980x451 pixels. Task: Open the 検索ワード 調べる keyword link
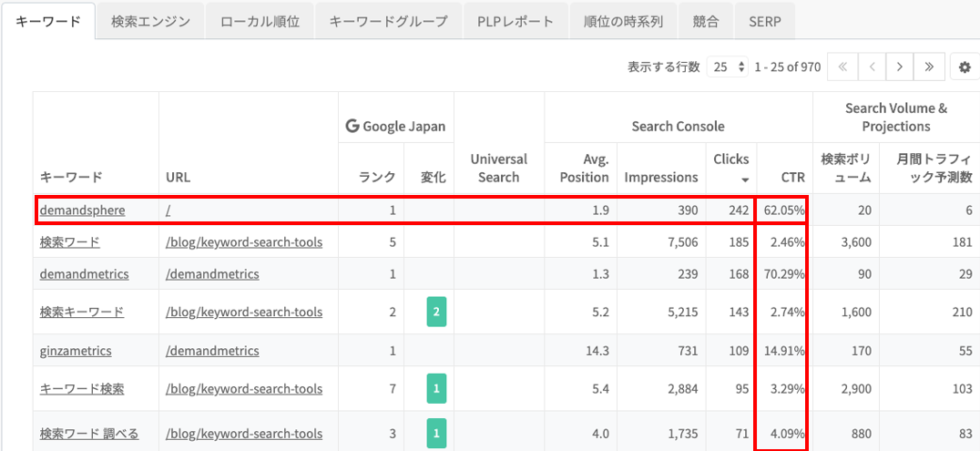pos(89,433)
